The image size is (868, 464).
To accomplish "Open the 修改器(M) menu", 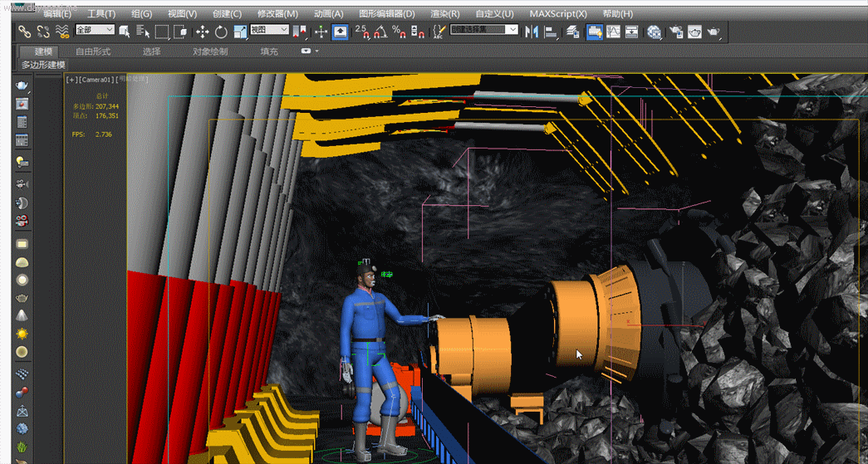I will click(278, 14).
